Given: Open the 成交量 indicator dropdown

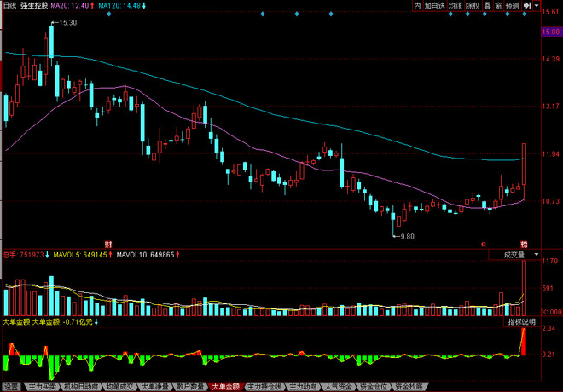Looking at the screenshot, I should click(x=514, y=255).
